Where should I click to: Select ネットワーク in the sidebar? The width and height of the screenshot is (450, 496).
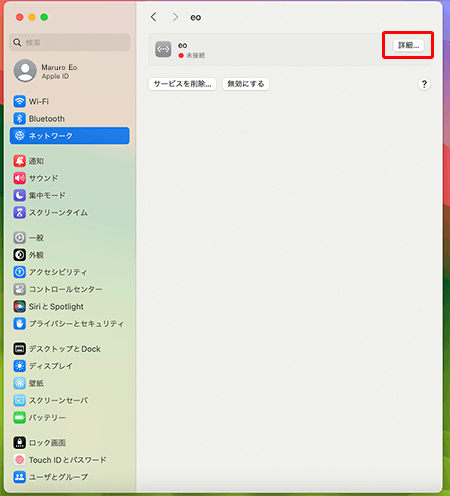(70, 136)
